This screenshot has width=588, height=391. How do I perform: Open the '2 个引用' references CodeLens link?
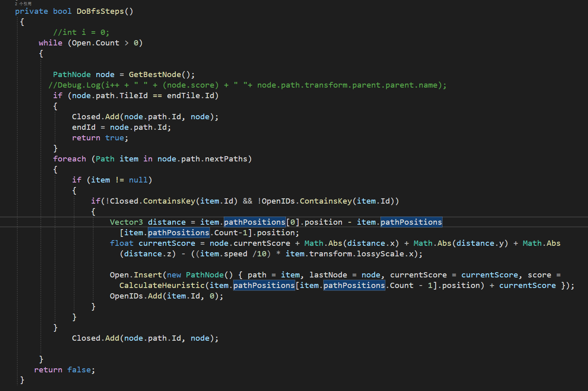23,4
